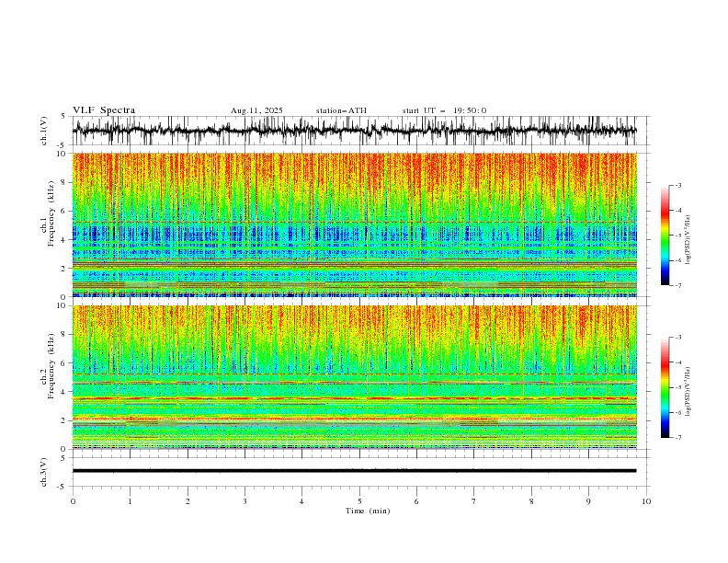Click the '-3' tick on upper colorbar

(x=677, y=185)
